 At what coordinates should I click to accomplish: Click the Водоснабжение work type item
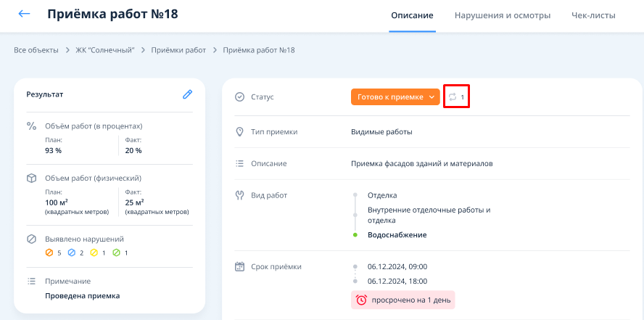[397, 234]
